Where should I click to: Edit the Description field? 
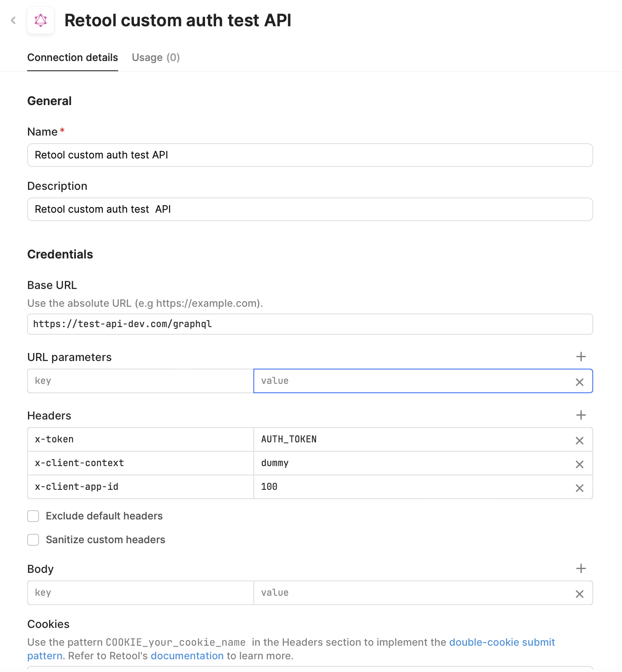(310, 209)
